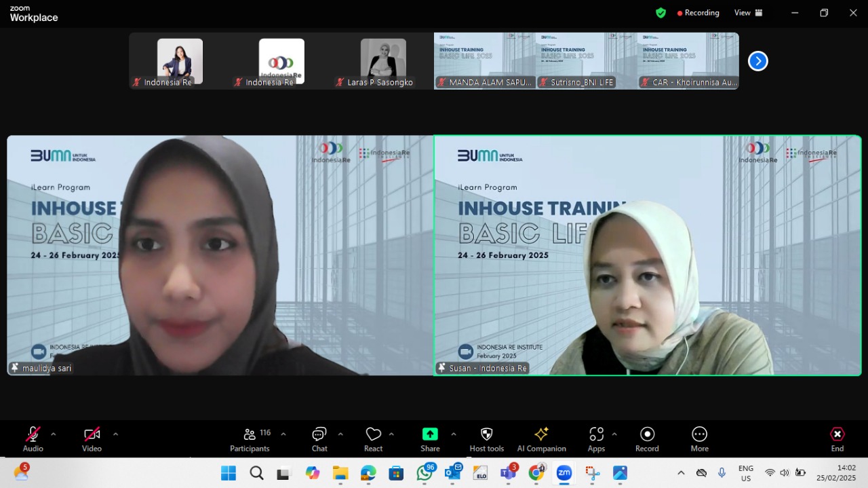Screen dimensions: 868x488
Task: Click Susan - Indonesia Re video tile
Action: (648, 255)
